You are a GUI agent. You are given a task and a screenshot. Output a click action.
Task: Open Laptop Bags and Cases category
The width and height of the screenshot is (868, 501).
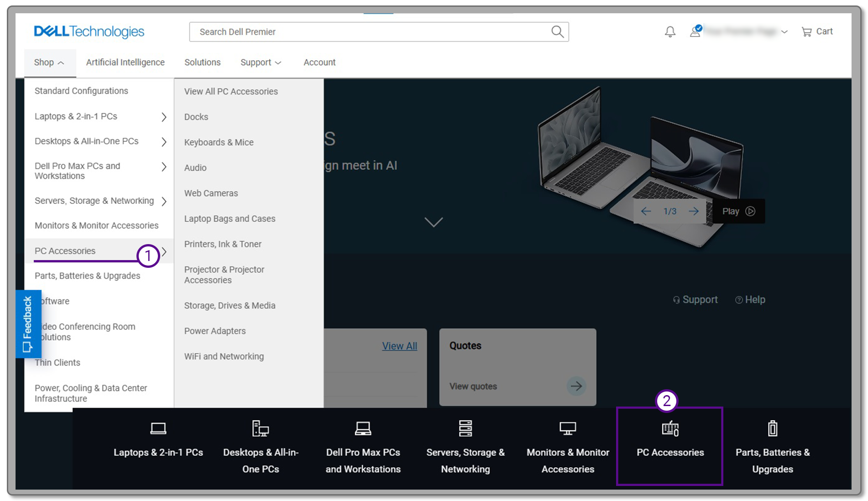(x=230, y=219)
